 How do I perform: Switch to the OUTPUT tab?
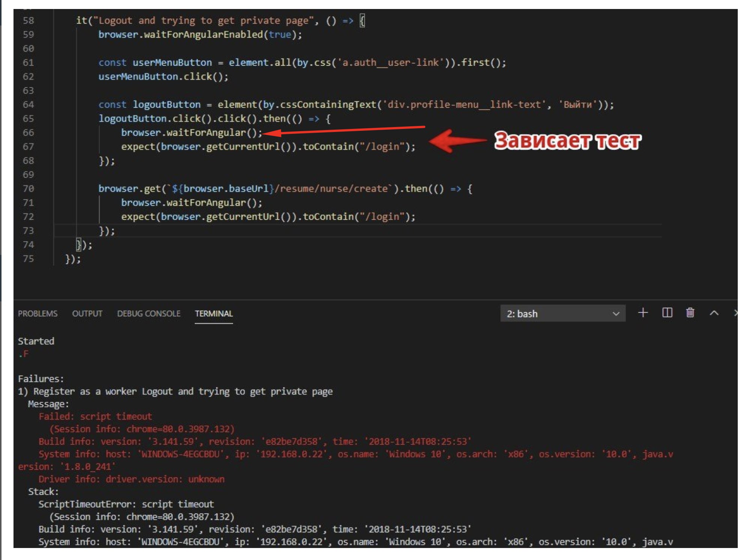[x=87, y=314]
